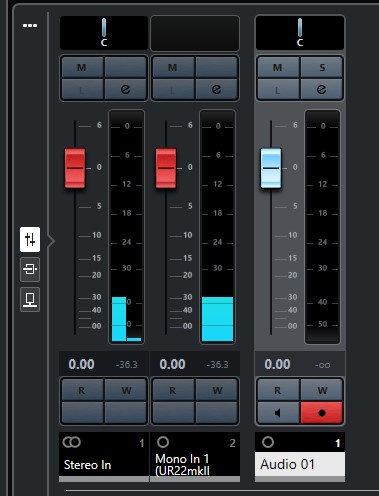Select the Stereo In channel name
This screenshot has height=496, width=379.
point(87,465)
